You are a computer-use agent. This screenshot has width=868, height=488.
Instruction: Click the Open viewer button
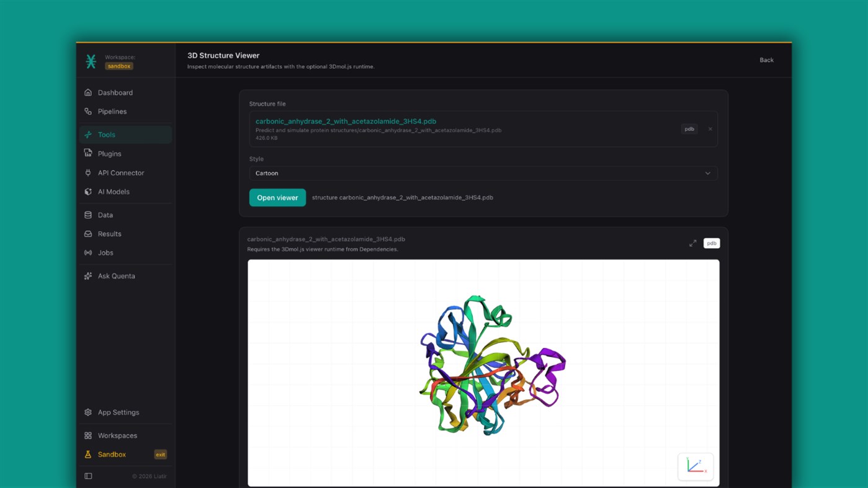(x=277, y=198)
